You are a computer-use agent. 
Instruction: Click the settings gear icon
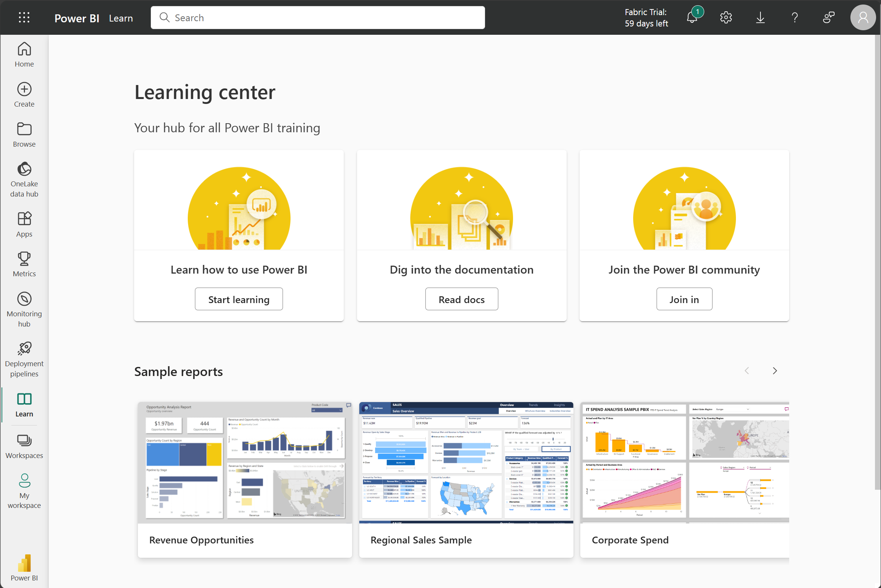click(726, 18)
